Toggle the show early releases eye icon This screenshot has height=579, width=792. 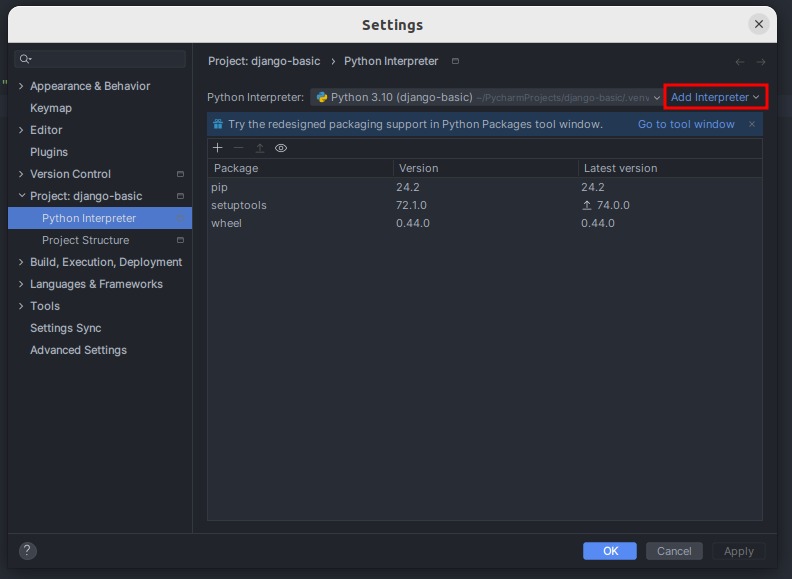coord(281,148)
